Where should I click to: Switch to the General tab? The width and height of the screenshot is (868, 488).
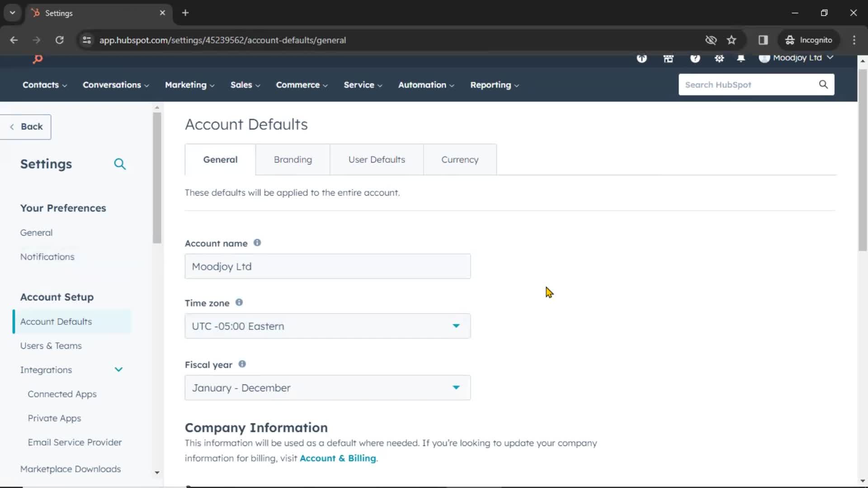pos(220,160)
